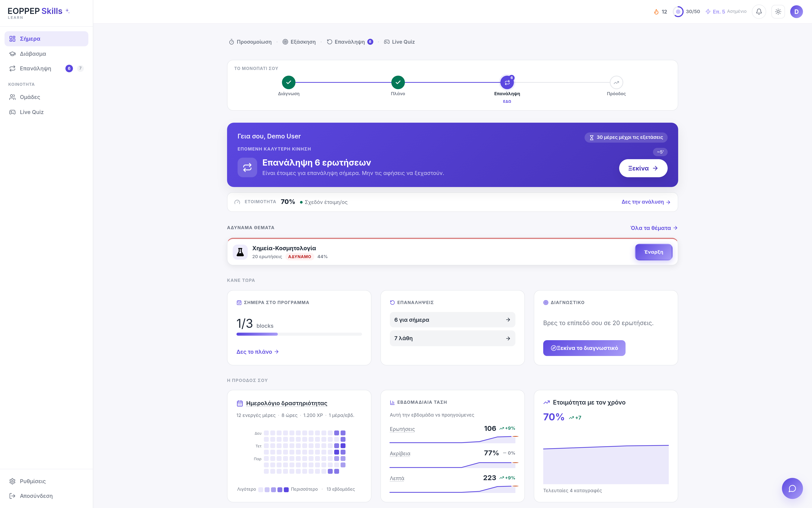Follow the Δες την ανάλυση link
This screenshot has height=508, width=812.
coord(646,202)
